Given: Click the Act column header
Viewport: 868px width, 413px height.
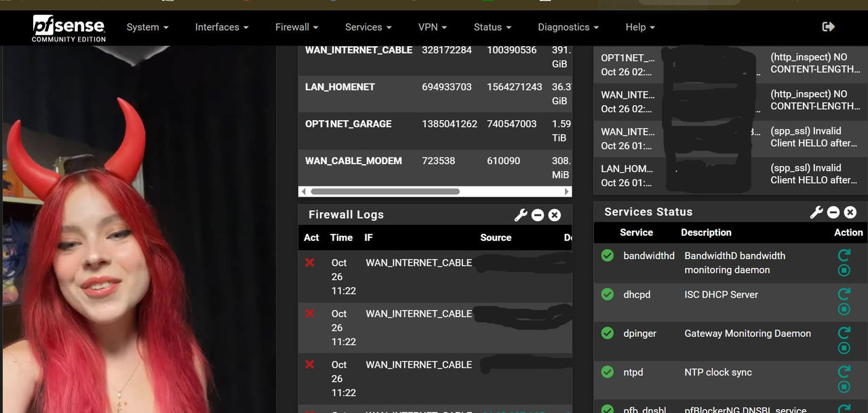Looking at the screenshot, I should click(311, 237).
